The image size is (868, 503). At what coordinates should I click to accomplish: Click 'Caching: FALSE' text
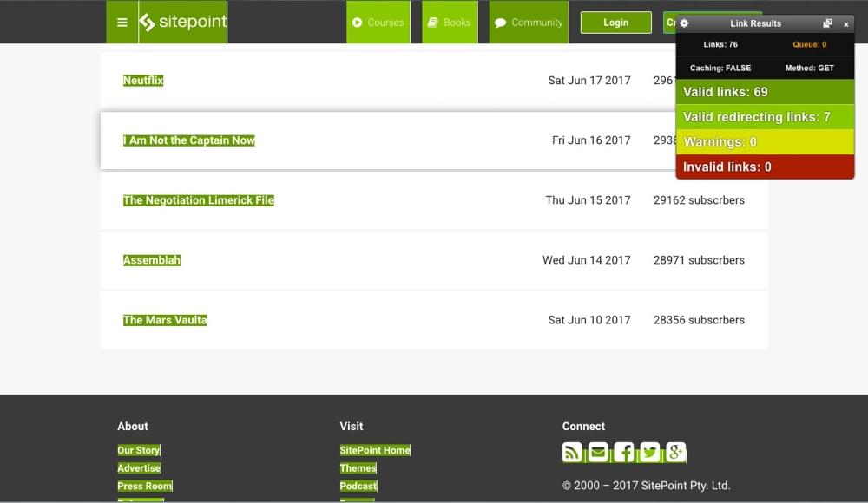pyautogui.click(x=720, y=68)
